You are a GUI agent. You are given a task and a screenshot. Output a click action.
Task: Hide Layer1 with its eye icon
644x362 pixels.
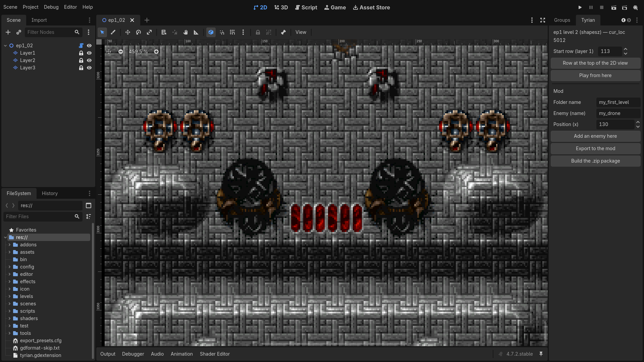pos(89,53)
